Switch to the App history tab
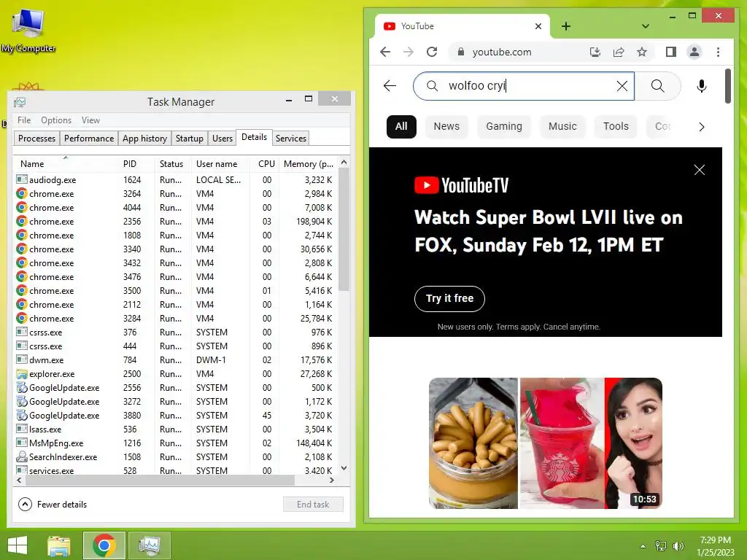 click(144, 139)
